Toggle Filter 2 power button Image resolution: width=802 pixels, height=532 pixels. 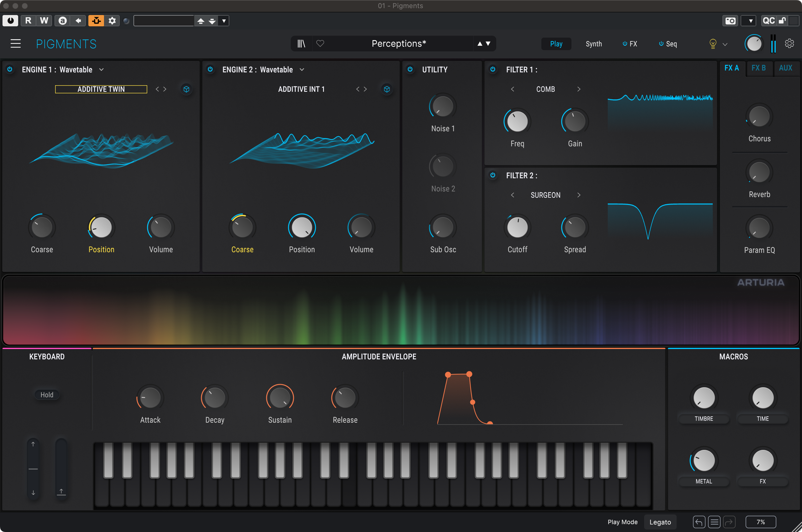[492, 175]
